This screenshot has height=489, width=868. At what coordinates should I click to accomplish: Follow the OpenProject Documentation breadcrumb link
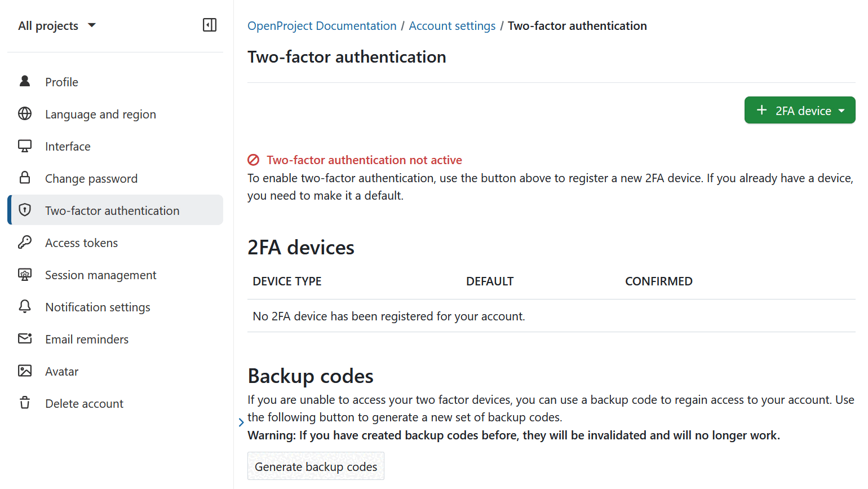pyautogui.click(x=322, y=26)
